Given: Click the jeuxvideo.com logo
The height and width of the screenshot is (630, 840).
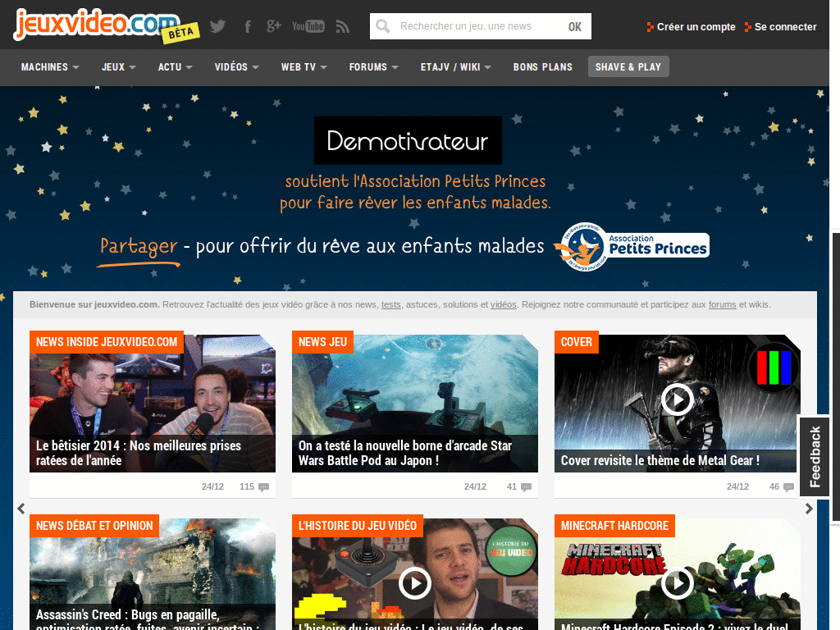Looking at the screenshot, I should [x=106, y=25].
